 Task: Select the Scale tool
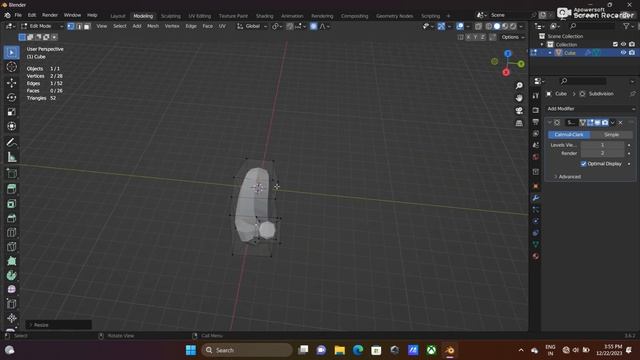(11, 112)
